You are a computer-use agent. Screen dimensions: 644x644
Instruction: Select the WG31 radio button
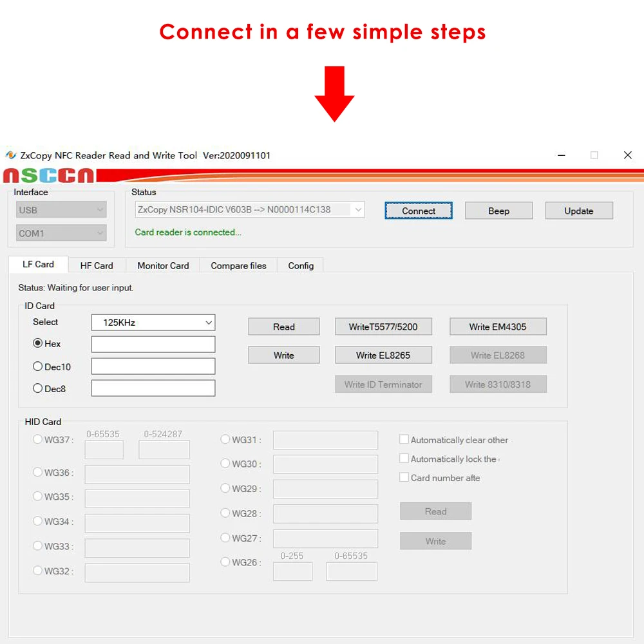coord(225,439)
